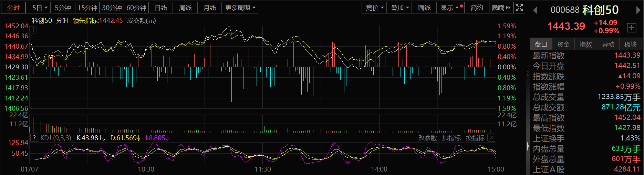Image resolution: width=644 pixels, height=175 pixels.
Task: Click the fullscreen expand chart icon
Action: (x=519, y=8)
